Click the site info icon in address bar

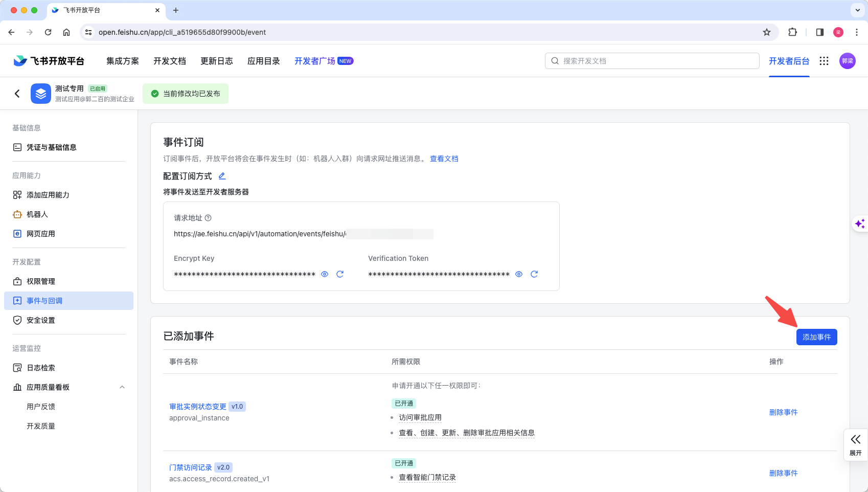pos(88,32)
